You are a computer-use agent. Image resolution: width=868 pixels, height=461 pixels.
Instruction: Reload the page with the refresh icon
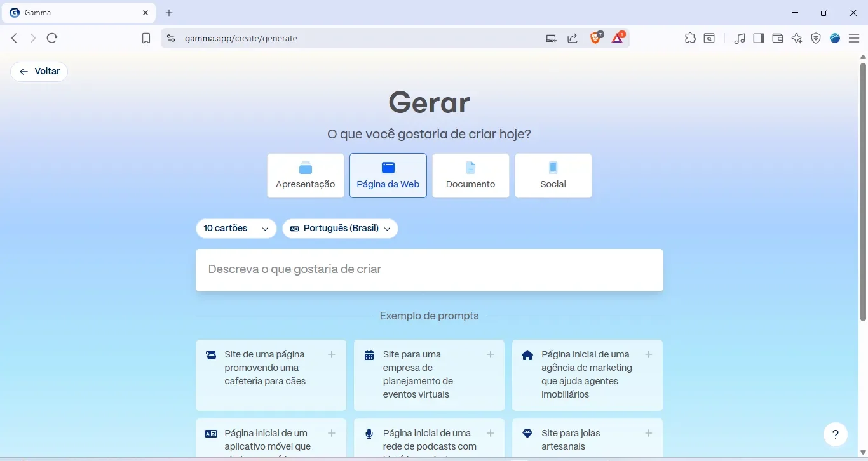(x=52, y=38)
